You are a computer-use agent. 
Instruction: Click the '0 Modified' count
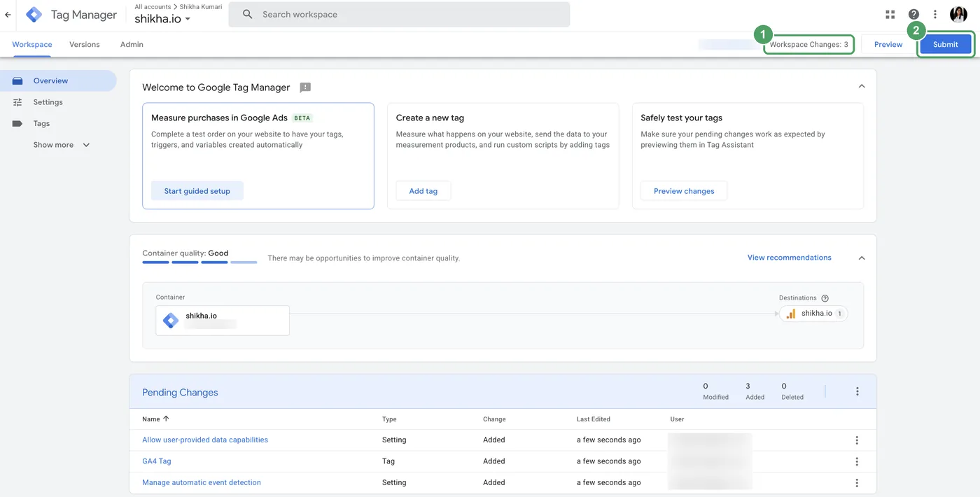point(715,391)
